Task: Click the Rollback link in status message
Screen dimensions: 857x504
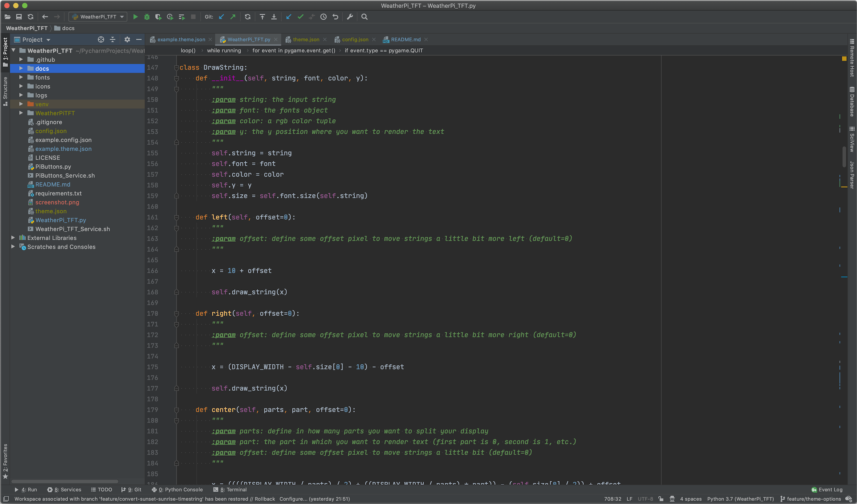Action: point(265,499)
